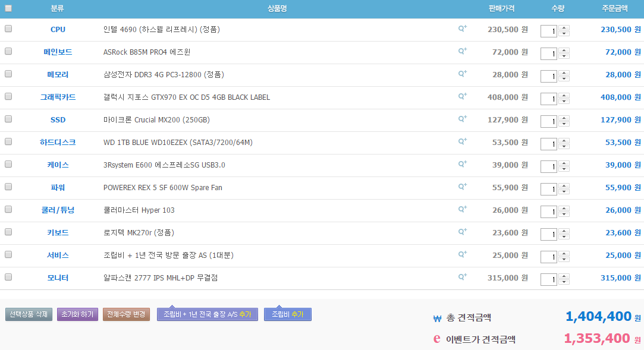Check the 메모리 row checkbox
This screenshot has width=644, height=350.
pyautogui.click(x=8, y=74)
